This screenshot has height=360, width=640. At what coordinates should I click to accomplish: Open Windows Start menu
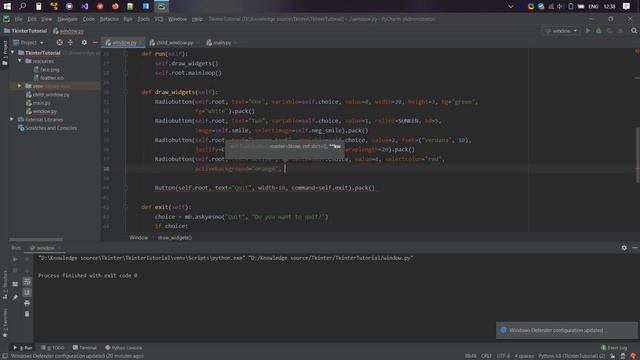click(7, 6)
